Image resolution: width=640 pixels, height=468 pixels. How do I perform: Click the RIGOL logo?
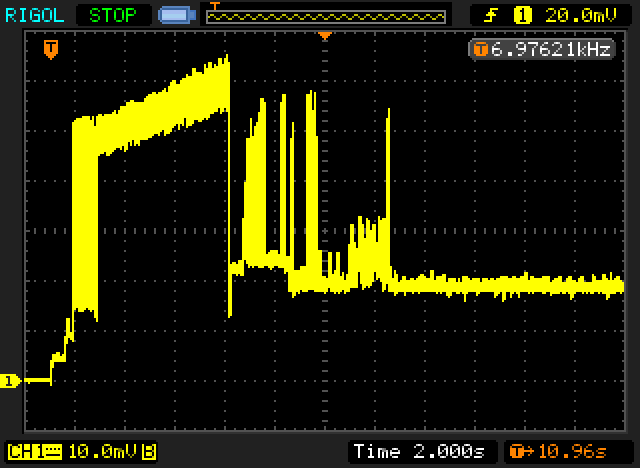[34, 16]
